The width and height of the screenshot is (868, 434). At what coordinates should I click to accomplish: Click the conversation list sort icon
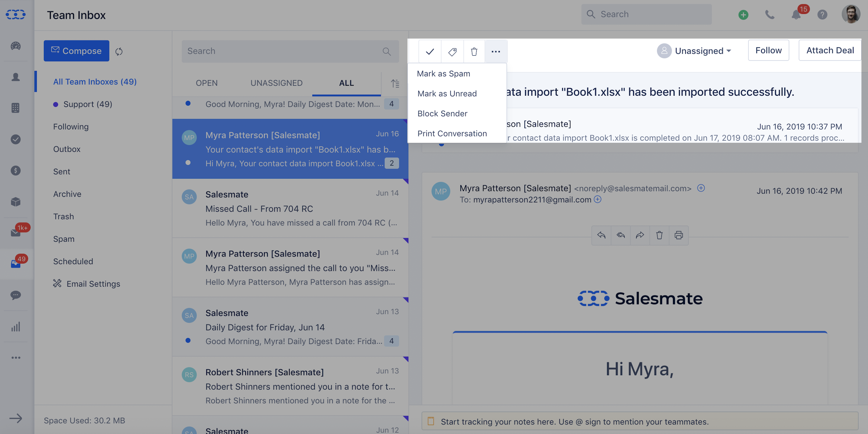tap(395, 83)
